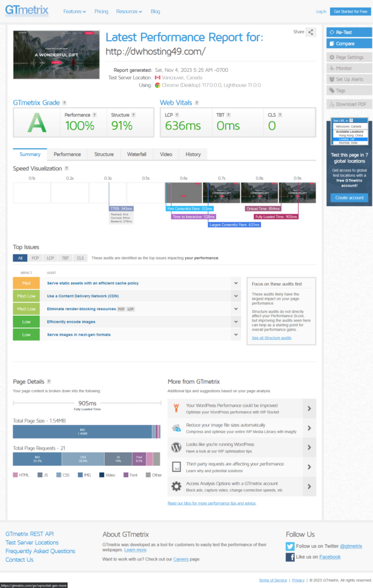The width and height of the screenshot is (373, 588).
Task: Click Create account in sidebar promo
Action: [349, 198]
